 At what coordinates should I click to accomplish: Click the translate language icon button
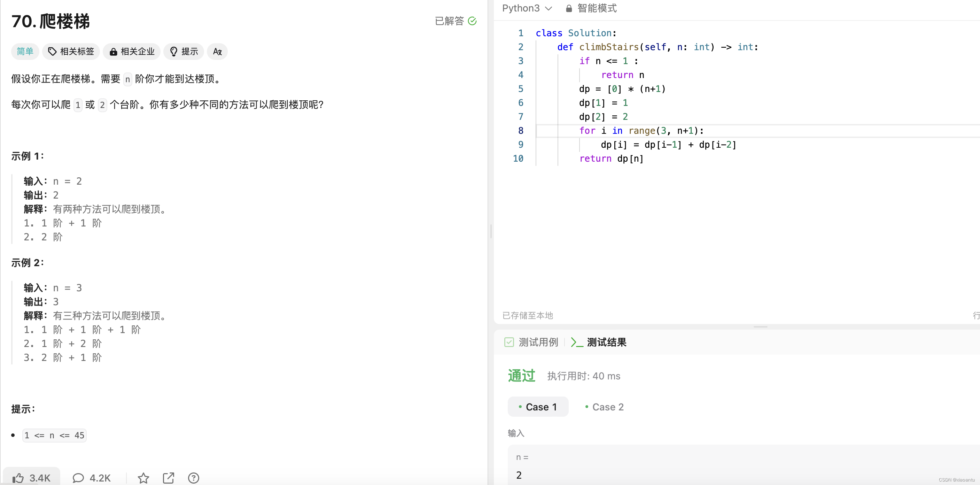pyautogui.click(x=217, y=52)
